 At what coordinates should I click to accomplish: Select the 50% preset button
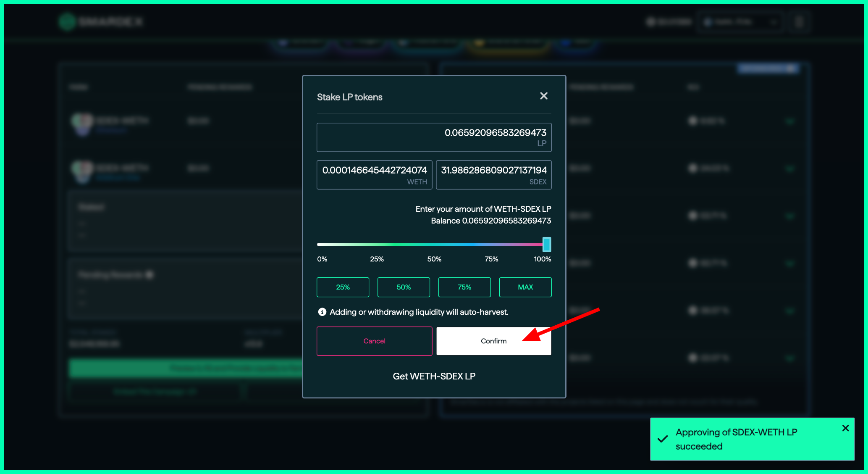(x=404, y=287)
